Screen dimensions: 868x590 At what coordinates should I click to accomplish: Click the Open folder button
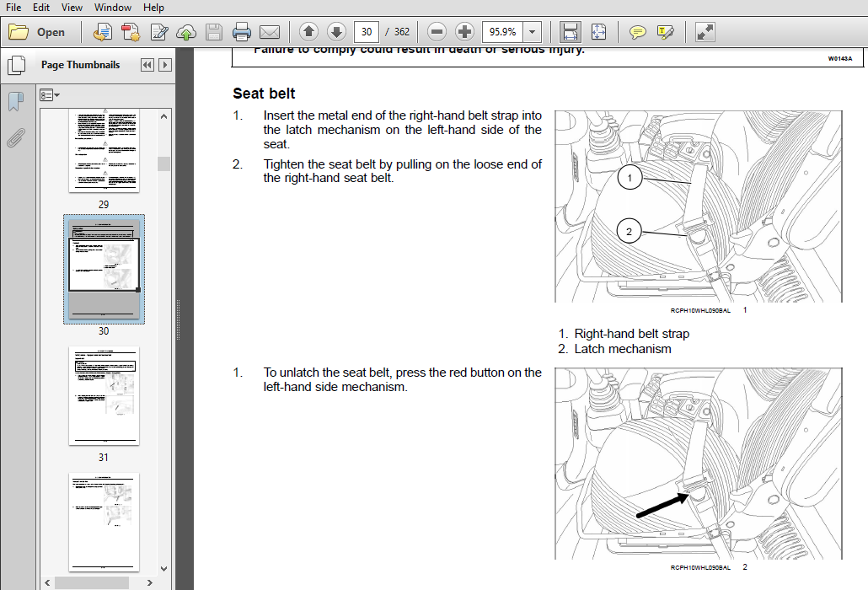(36, 32)
